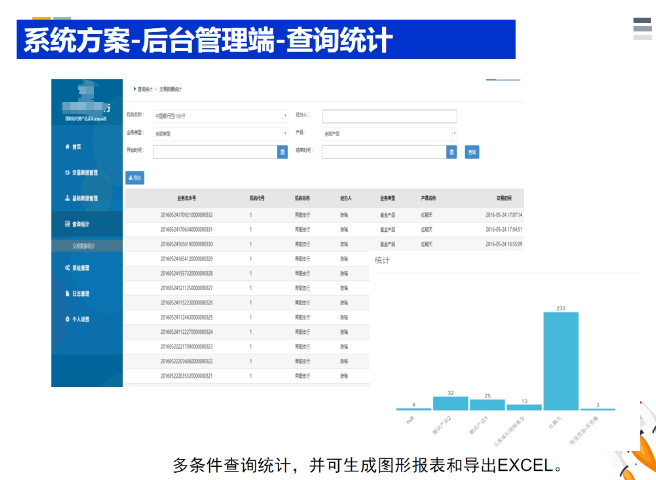Open the end time calendar picker icon
Viewport: 656px width, 480px height.
(451, 152)
